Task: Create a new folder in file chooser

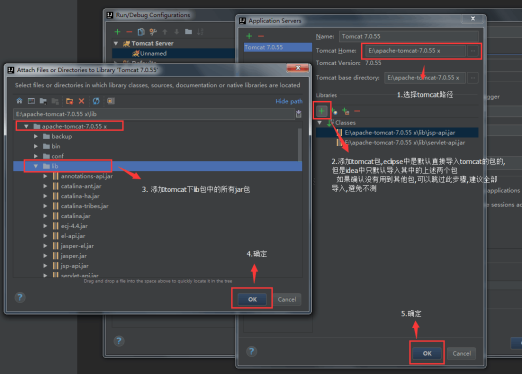Action: 69,101
